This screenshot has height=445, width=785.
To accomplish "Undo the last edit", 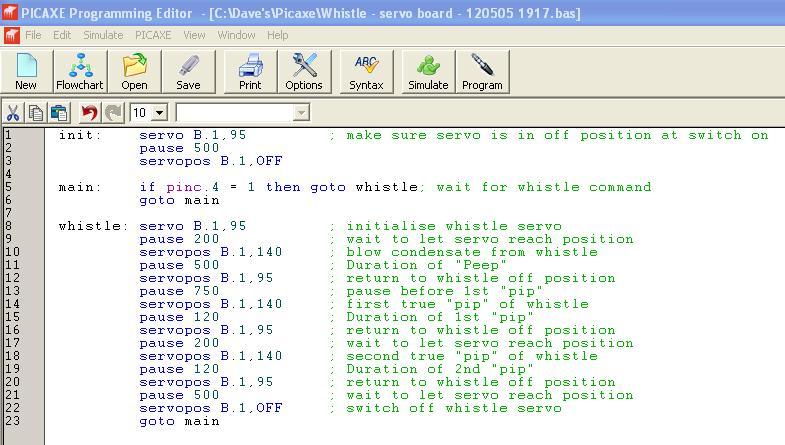I will point(90,113).
